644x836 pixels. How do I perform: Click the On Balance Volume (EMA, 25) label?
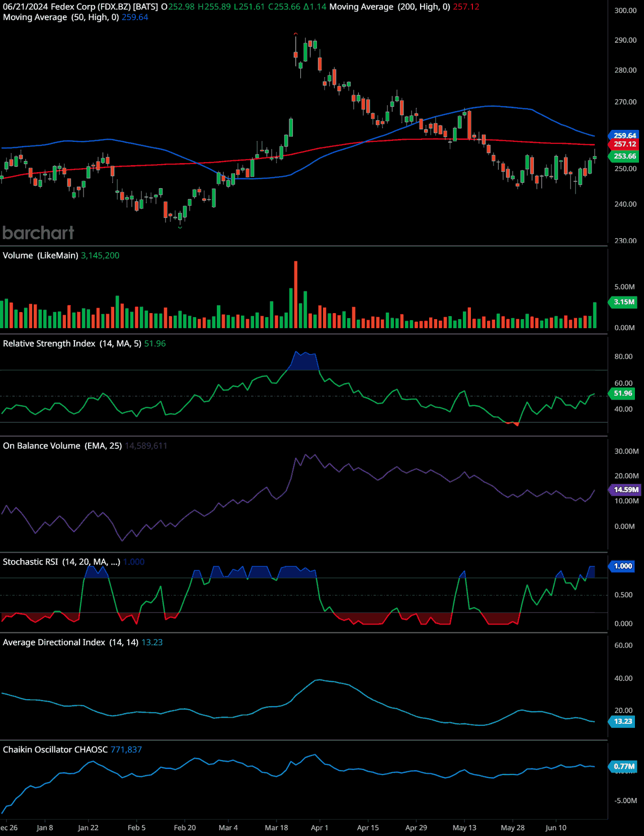tap(62, 446)
